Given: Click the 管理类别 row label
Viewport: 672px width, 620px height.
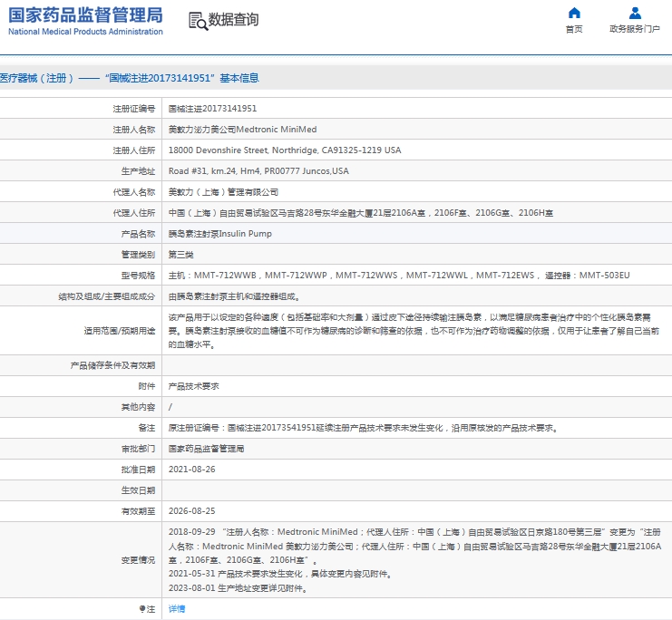Looking at the screenshot, I should pyautogui.click(x=138, y=255).
